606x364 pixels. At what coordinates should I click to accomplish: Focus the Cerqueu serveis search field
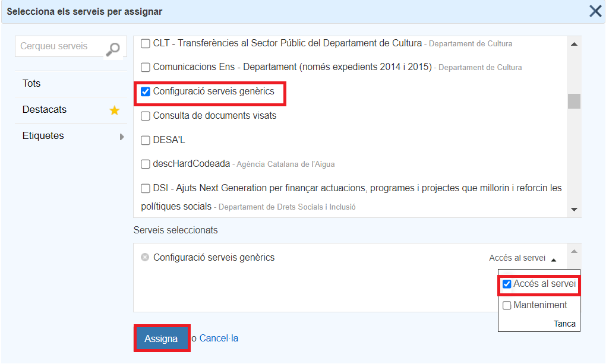pyautogui.click(x=59, y=46)
